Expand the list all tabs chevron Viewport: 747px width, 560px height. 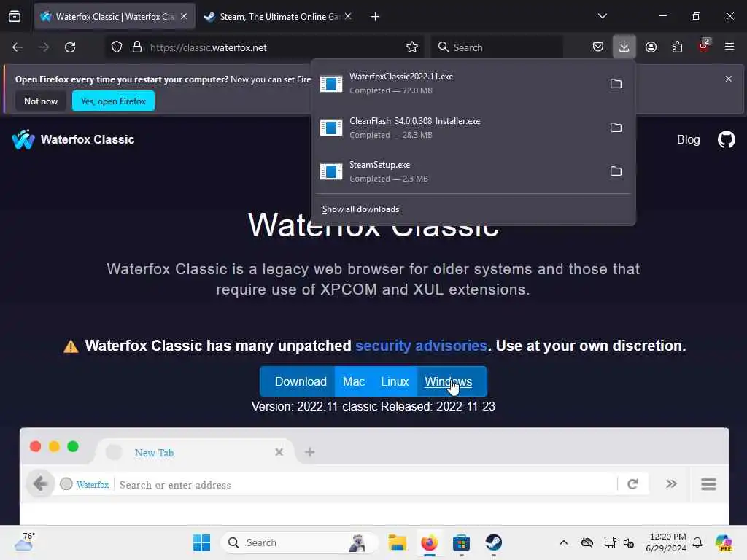(602, 16)
